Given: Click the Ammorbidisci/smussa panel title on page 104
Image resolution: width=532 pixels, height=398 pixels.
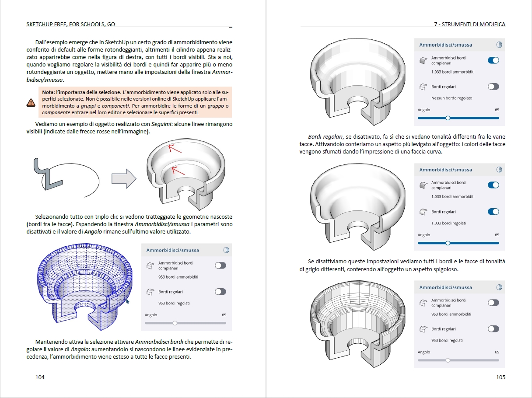Looking at the screenshot, I should click(172, 250).
